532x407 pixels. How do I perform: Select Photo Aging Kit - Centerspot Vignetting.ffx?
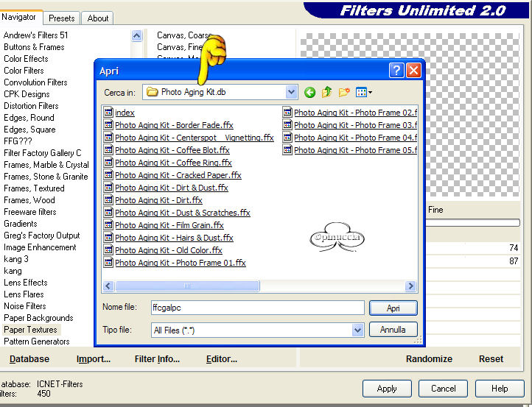point(195,138)
